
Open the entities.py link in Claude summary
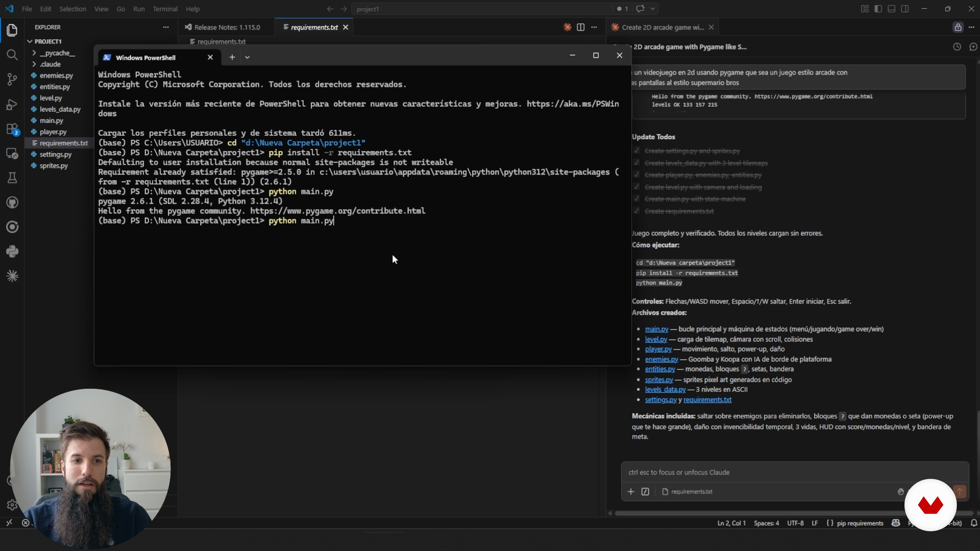point(660,369)
